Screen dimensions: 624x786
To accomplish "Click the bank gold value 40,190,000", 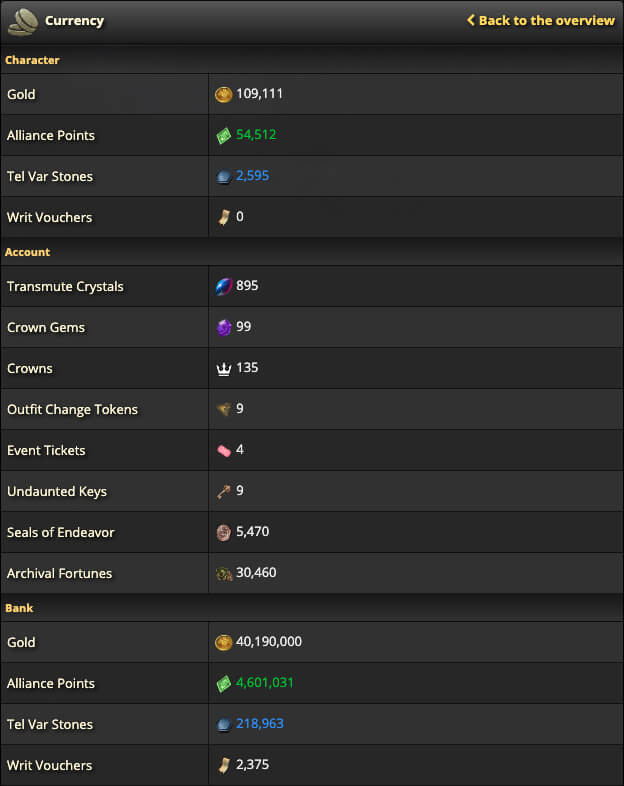I will [x=269, y=642].
